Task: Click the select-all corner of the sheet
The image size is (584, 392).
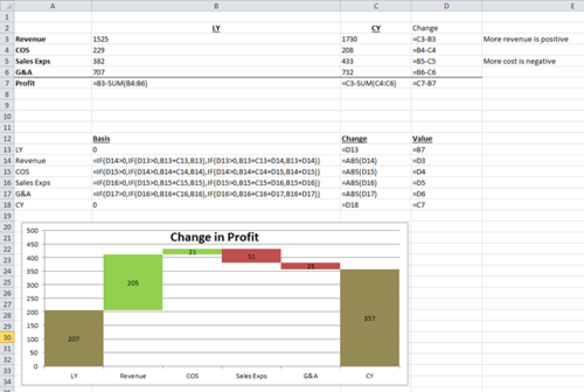Action: coord(7,5)
